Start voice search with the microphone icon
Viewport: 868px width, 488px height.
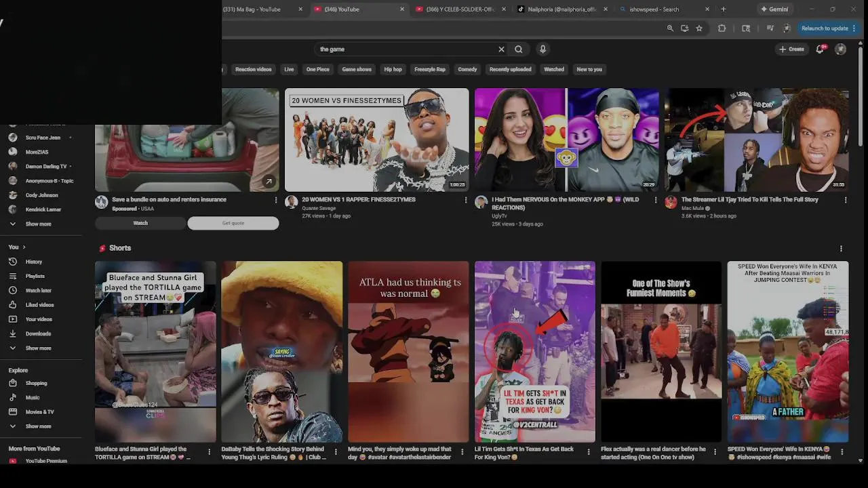click(x=542, y=49)
